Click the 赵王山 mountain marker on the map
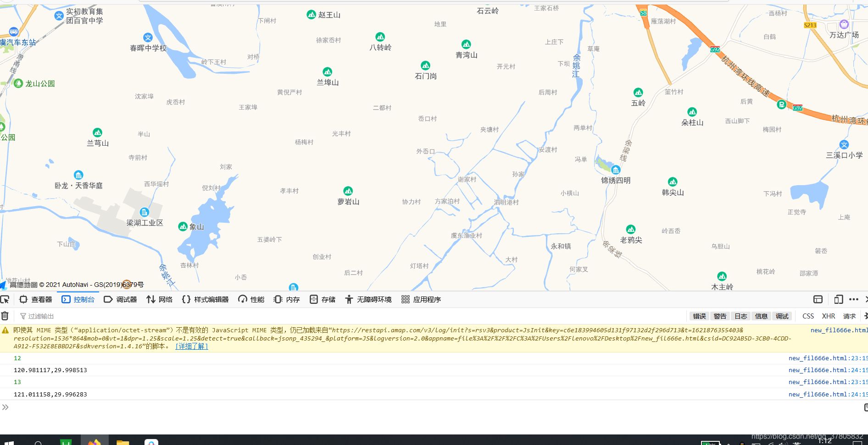 [x=311, y=15]
